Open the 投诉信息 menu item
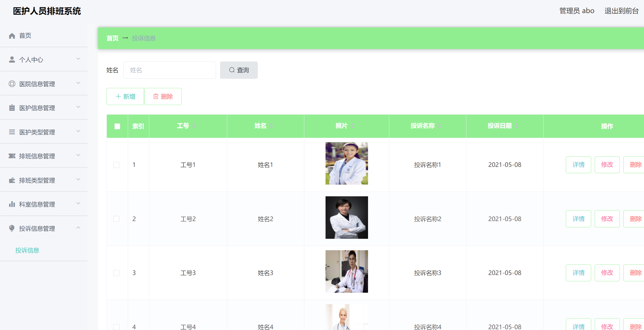 (27, 250)
